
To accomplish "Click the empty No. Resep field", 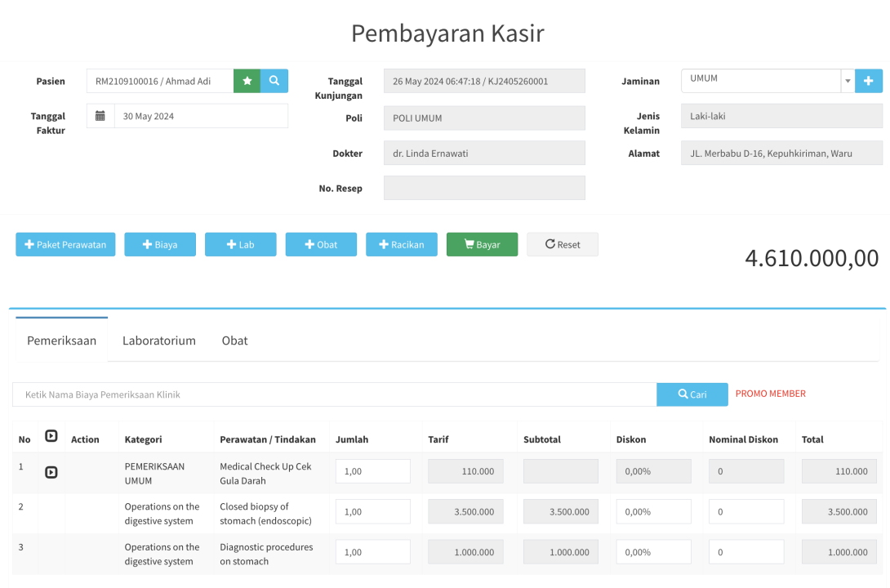I will (x=484, y=188).
